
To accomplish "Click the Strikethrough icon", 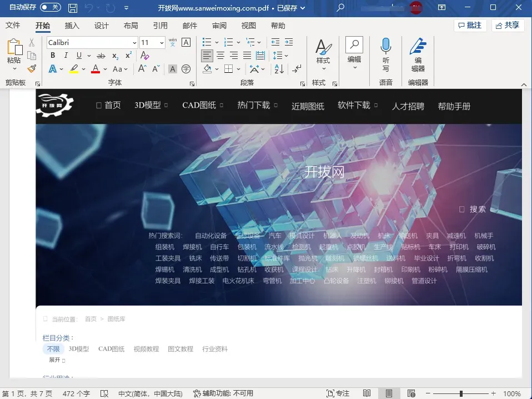I will tap(101, 56).
